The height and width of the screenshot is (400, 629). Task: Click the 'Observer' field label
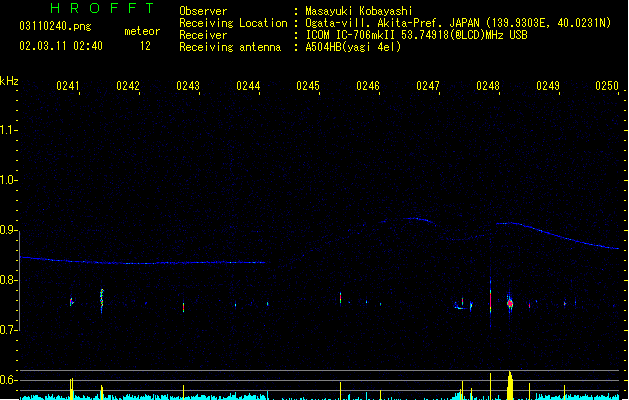(x=203, y=11)
